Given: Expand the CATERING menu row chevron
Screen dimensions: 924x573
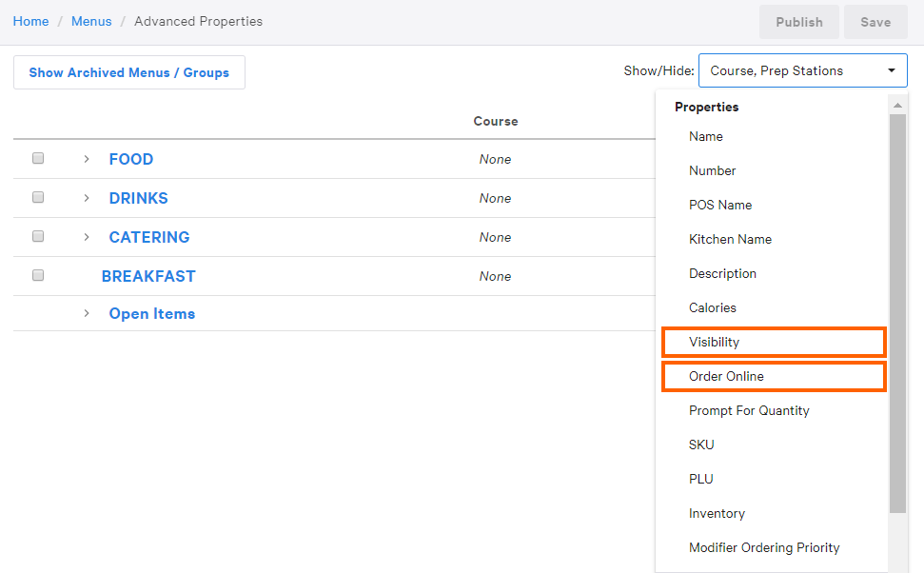Looking at the screenshot, I should [x=87, y=237].
